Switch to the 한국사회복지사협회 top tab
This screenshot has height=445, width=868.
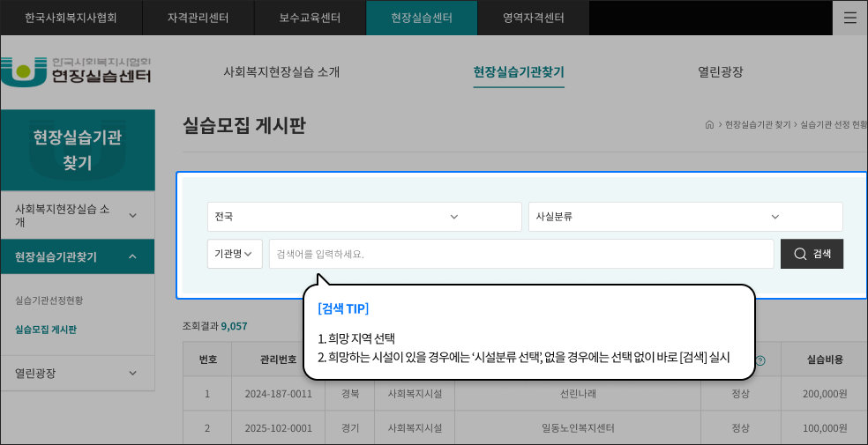click(x=71, y=18)
